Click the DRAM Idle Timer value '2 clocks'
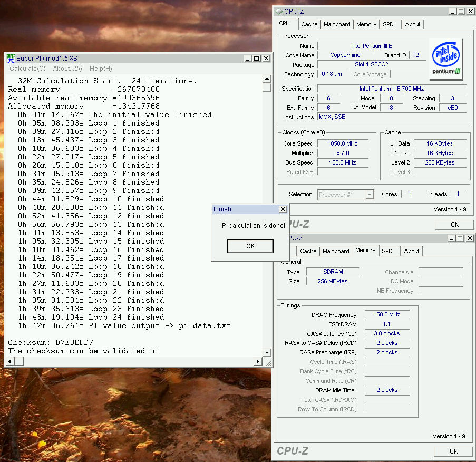 pos(387,390)
